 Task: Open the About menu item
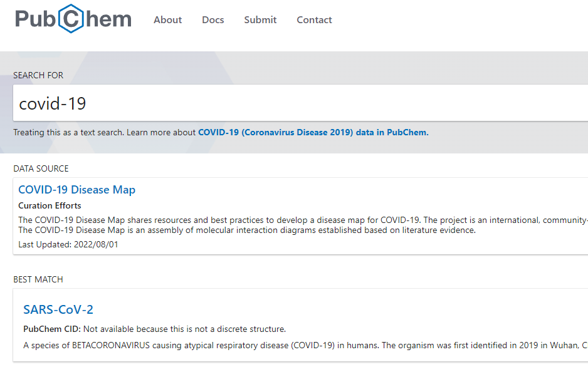pos(167,20)
